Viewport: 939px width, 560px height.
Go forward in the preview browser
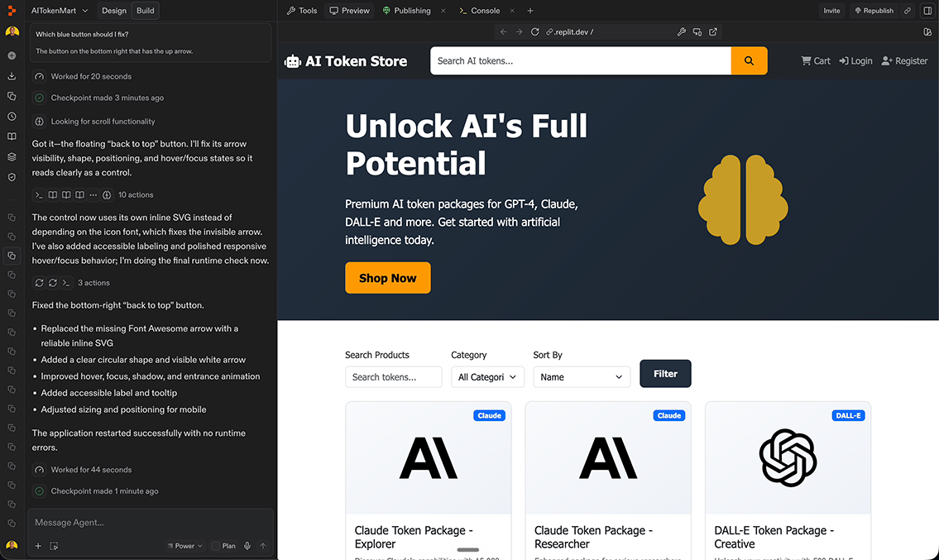click(519, 31)
